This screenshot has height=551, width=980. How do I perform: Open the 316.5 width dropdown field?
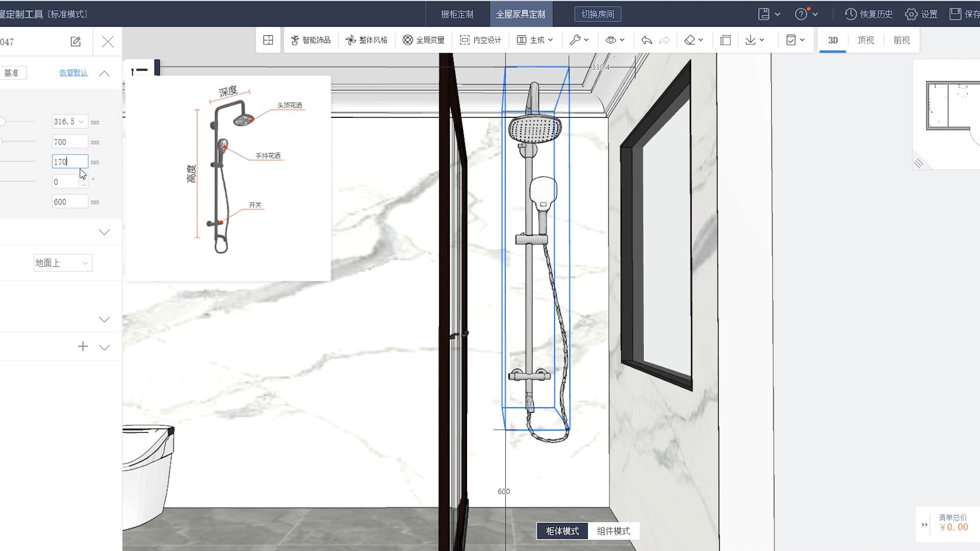[70, 121]
